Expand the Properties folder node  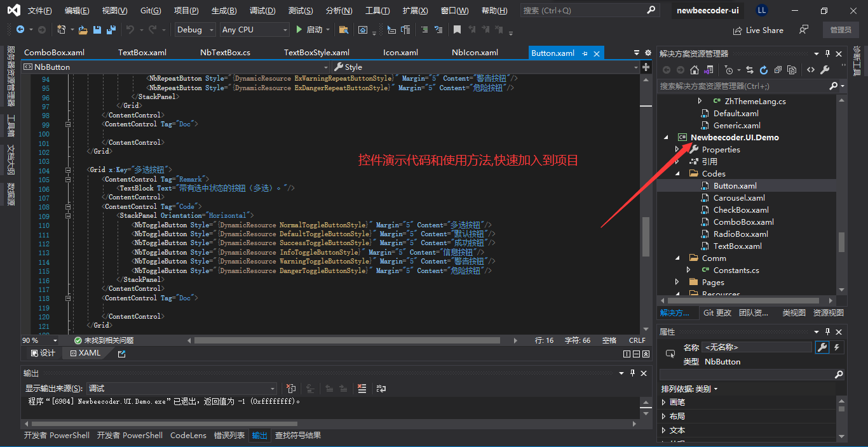(677, 149)
